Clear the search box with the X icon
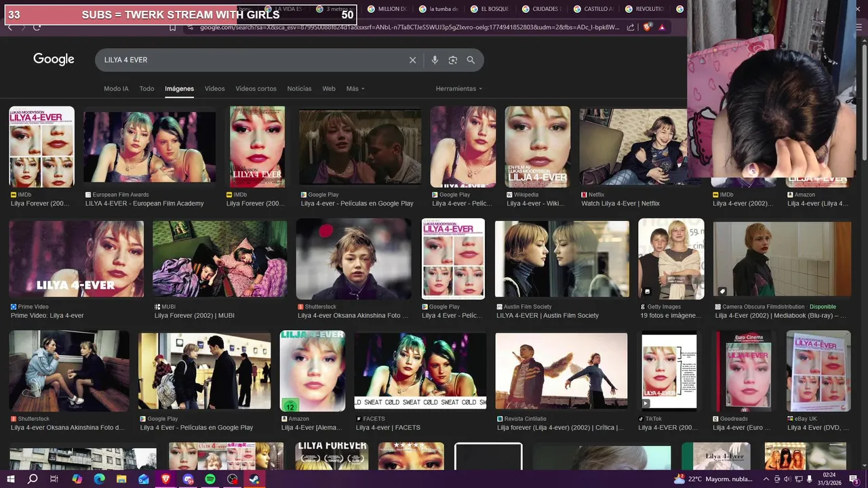This screenshot has height=488, width=868. pos(412,60)
